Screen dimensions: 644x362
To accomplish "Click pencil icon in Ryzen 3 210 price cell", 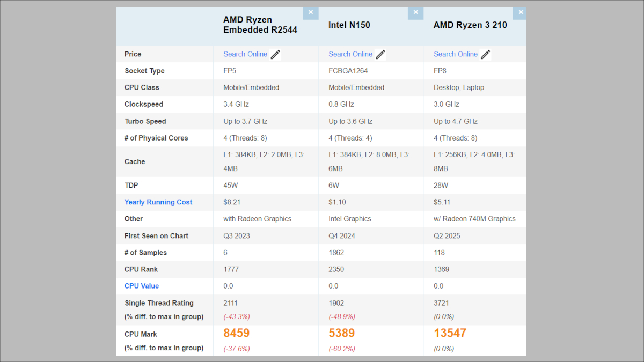I will [486, 54].
